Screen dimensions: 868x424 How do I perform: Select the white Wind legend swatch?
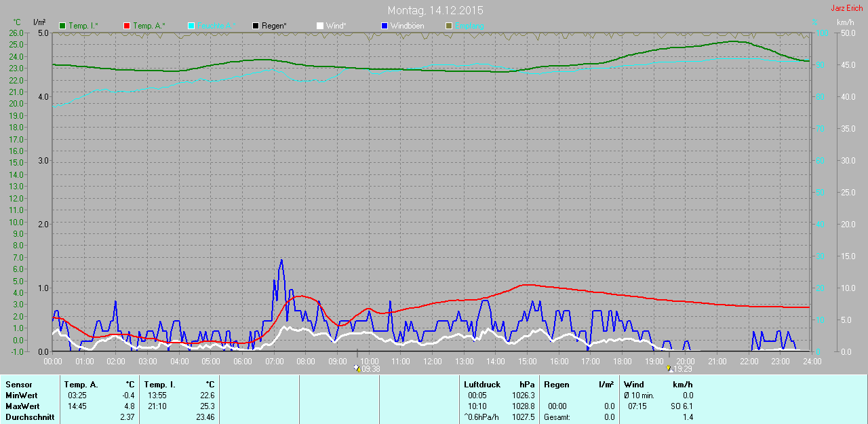point(320,26)
